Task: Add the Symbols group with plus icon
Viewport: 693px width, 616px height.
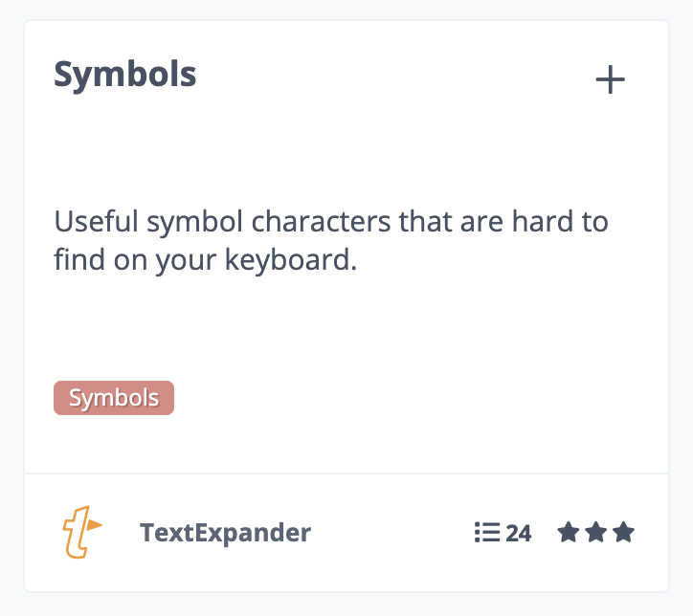Action: pyautogui.click(x=610, y=79)
